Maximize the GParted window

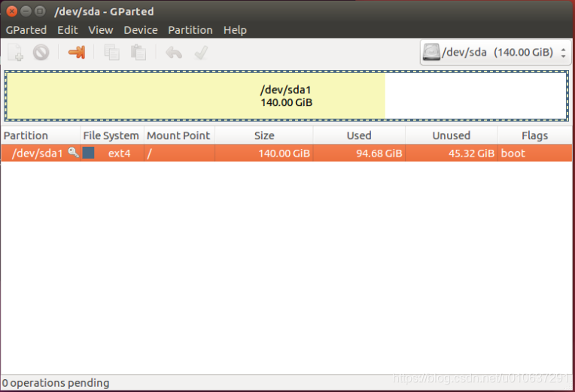coord(40,11)
